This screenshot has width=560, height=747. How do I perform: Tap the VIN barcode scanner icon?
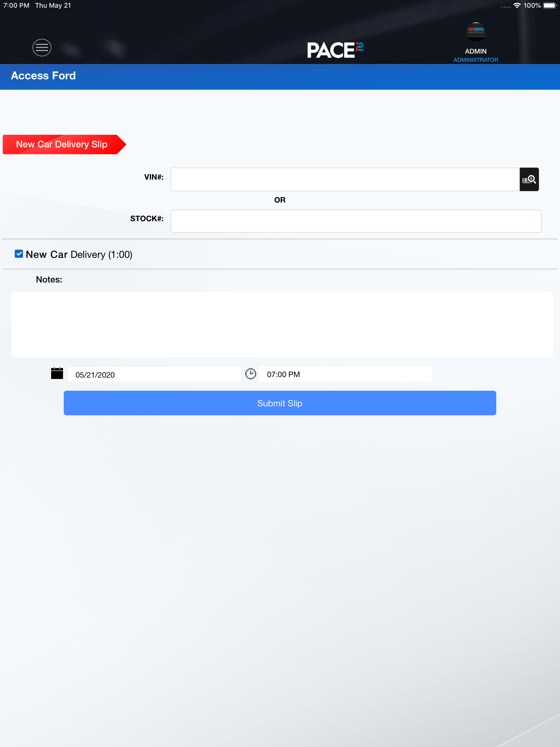(x=529, y=179)
